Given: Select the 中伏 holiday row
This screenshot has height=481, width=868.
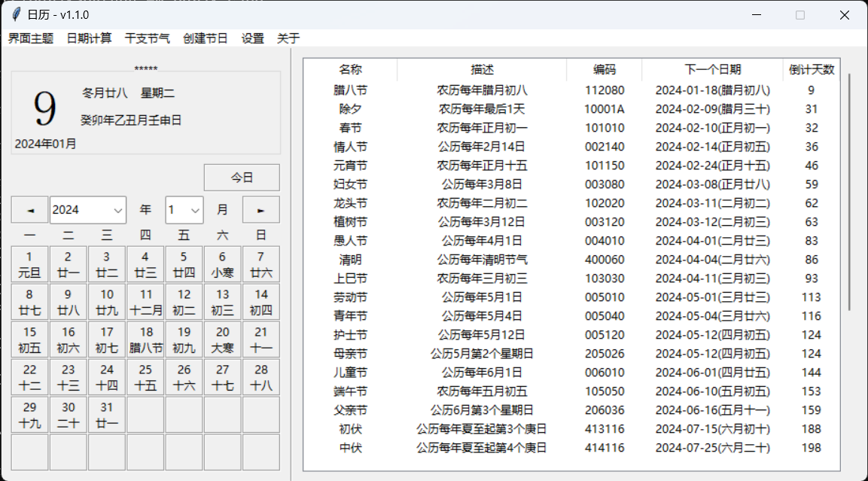Looking at the screenshot, I should point(572,448).
